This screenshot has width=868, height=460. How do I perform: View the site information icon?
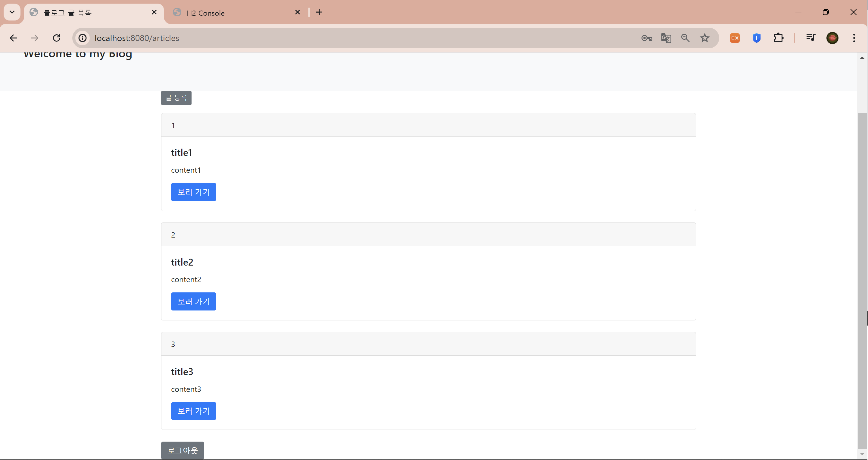(x=83, y=38)
